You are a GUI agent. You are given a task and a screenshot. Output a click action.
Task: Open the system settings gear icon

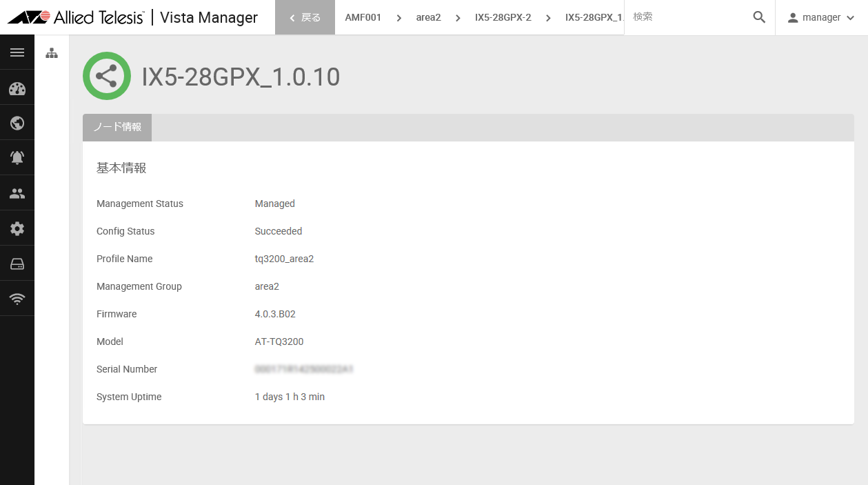[17, 228]
